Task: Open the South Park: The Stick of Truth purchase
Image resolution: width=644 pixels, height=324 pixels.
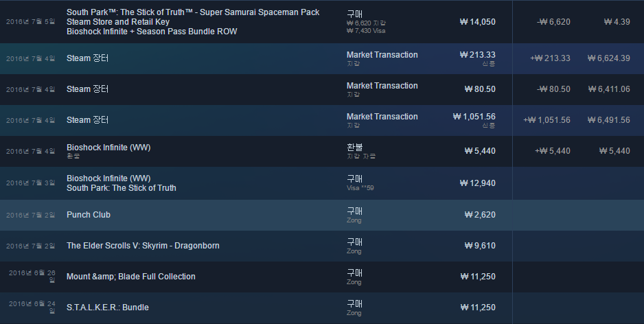Action: point(121,187)
